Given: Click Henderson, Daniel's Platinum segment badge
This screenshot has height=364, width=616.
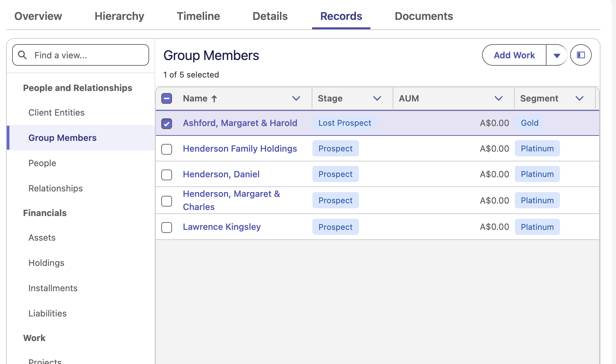Looking at the screenshot, I should (x=537, y=174).
